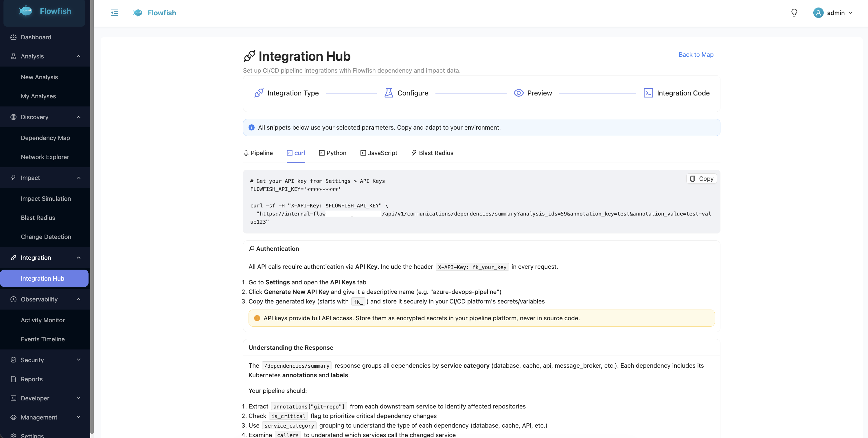This screenshot has width=868, height=438.
Task: Collapse the Analysis menu chevron
Action: click(78, 56)
